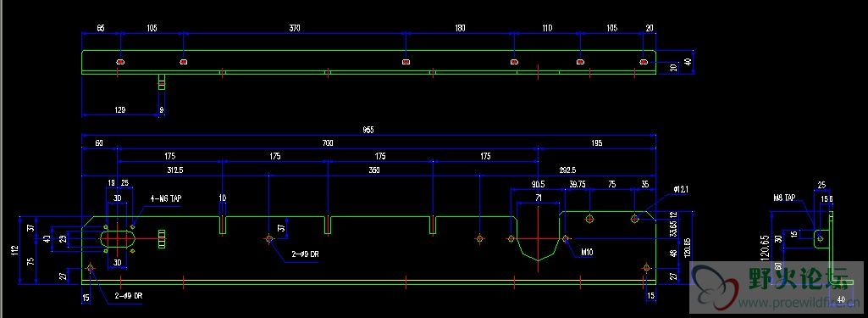Image resolution: width=868 pixels, height=318 pixels.
Task: Select the 195 dimension at right end
Action: click(x=597, y=143)
